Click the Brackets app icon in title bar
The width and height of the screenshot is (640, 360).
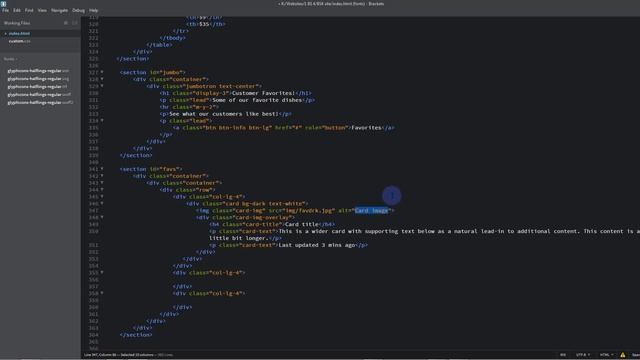coord(3,3)
